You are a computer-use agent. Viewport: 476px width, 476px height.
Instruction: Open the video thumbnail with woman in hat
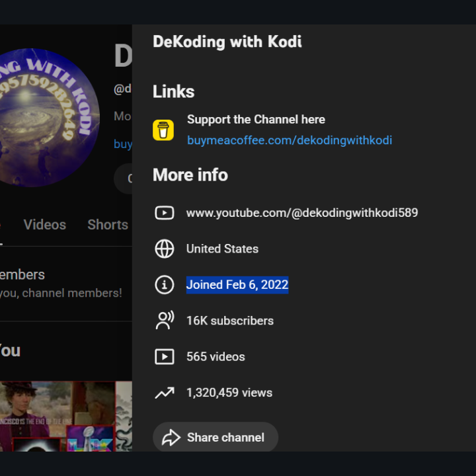[x=58, y=416]
